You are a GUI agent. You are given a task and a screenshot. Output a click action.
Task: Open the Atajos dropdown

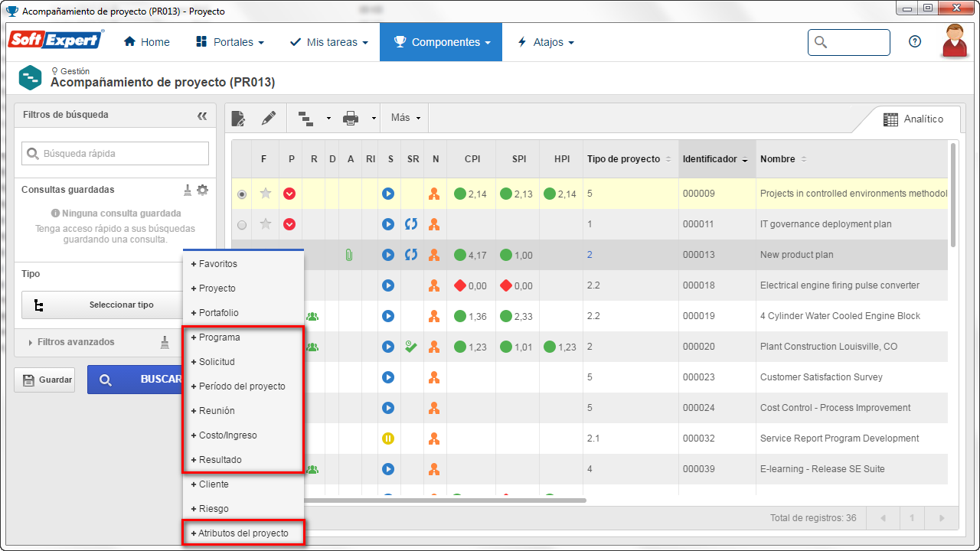point(545,42)
